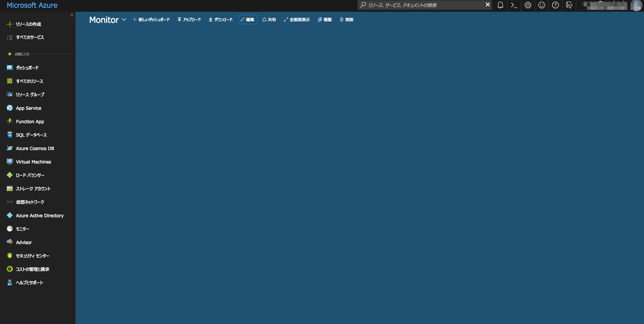644x324 pixels.
Task: Click the 編集 pencil button
Action: click(248, 19)
